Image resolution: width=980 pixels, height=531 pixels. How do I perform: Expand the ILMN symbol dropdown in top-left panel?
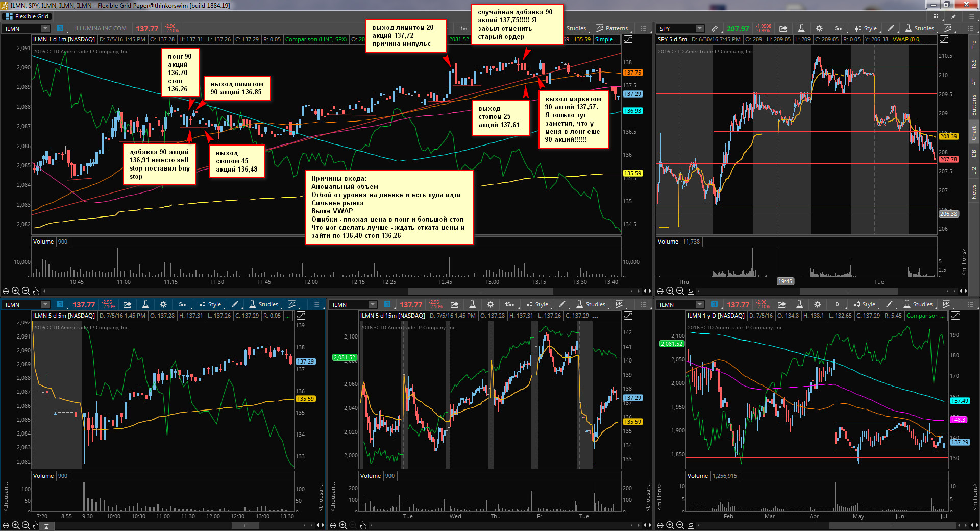[x=45, y=29]
